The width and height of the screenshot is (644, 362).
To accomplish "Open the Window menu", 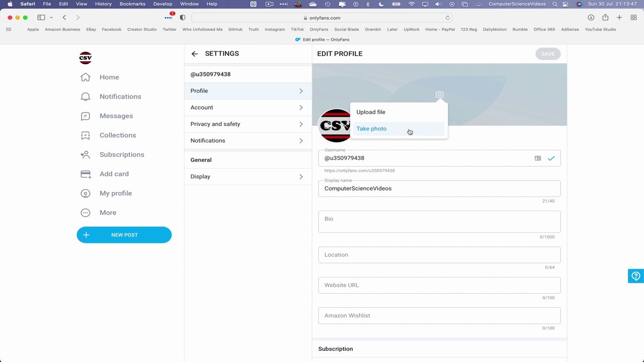I will pos(189,4).
